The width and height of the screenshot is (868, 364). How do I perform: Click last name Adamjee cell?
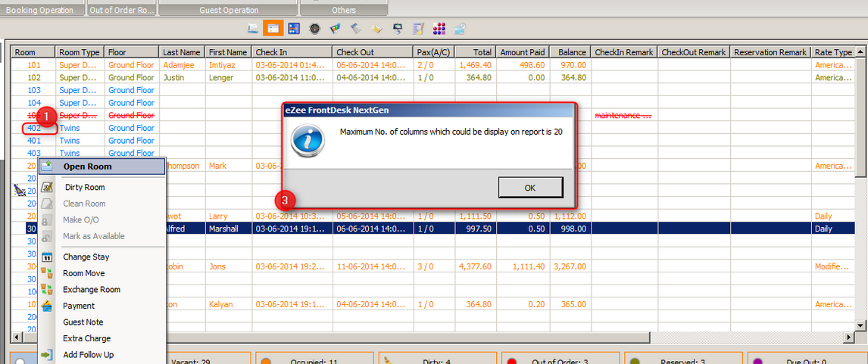click(x=183, y=65)
